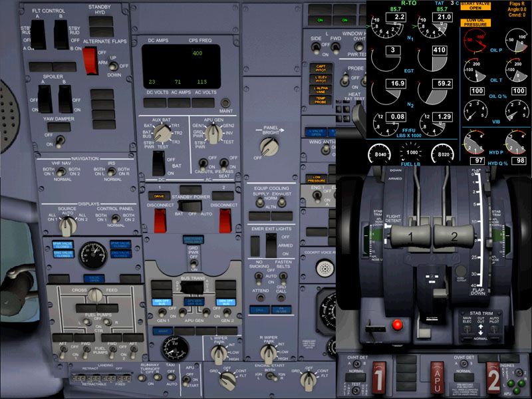Flip the ignition IGN L/BOTH/IGN R switch
532x399 pixels.
[270, 376]
